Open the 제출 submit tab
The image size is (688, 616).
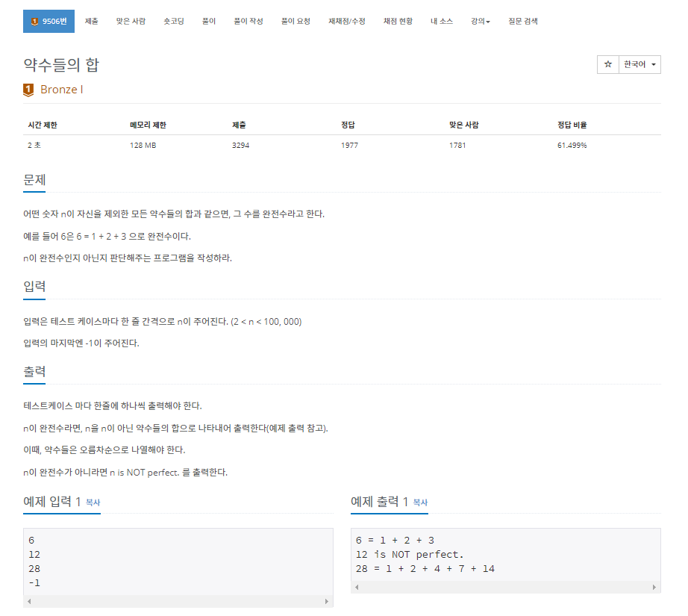click(91, 21)
